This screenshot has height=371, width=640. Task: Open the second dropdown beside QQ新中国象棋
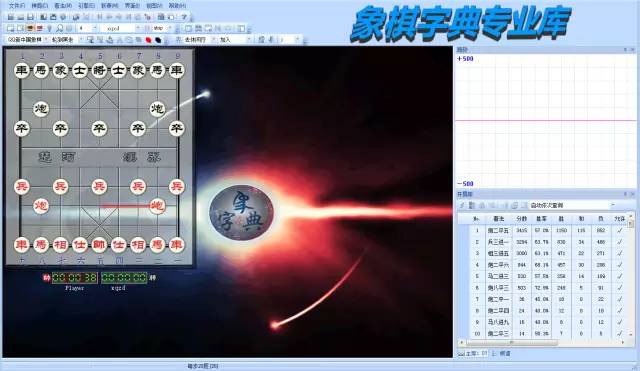tap(80, 40)
